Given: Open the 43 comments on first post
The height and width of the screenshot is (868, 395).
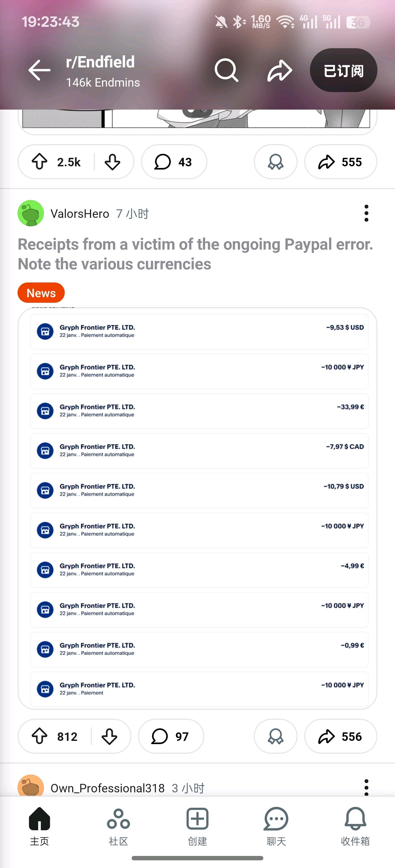Looking at the screenshot, I should [174, 162].
